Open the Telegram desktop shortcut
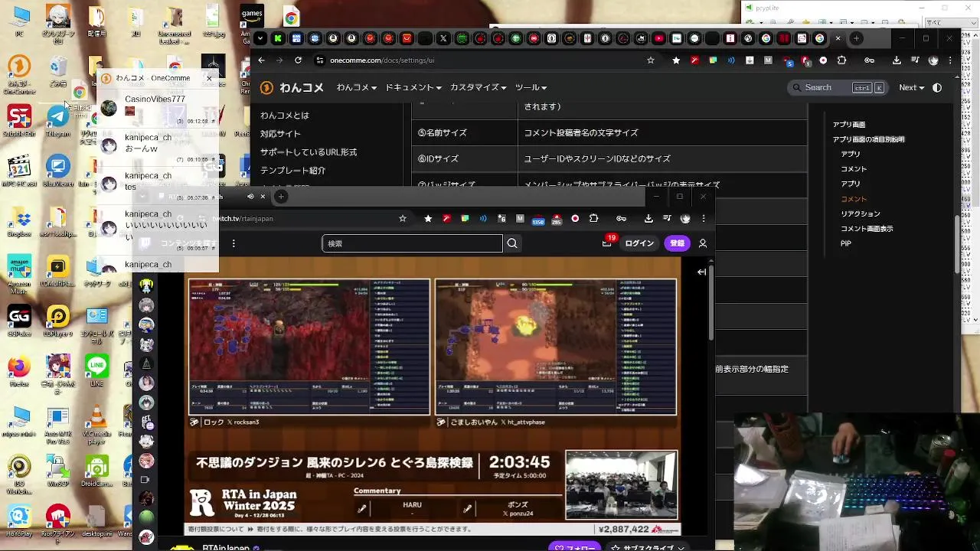This screenshot has height=551, width=980. pos(58,121)
